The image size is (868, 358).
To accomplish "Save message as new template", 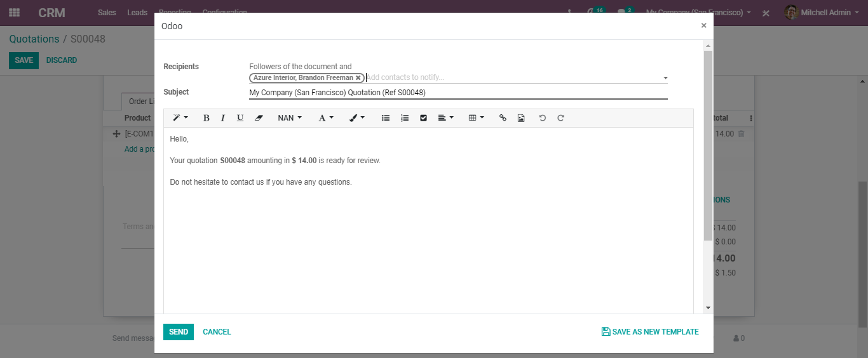I will click(650, 332).
